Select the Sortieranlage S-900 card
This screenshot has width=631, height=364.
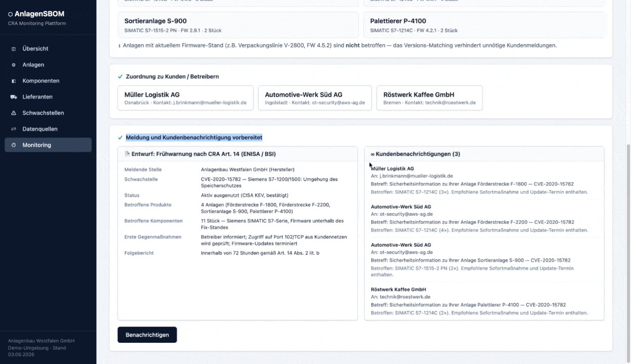pos(238,25)
